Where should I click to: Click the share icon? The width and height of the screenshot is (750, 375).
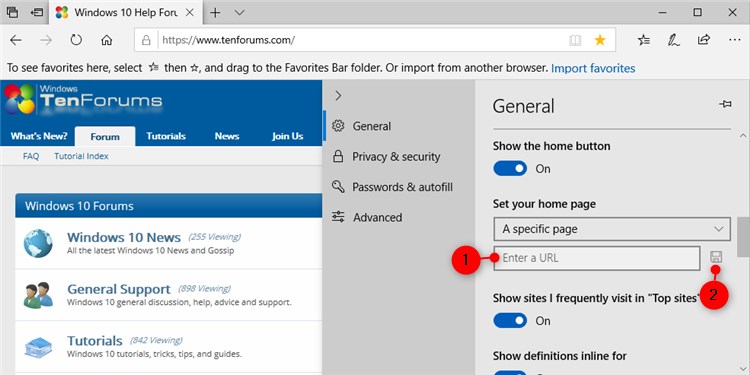pos(704,40)
